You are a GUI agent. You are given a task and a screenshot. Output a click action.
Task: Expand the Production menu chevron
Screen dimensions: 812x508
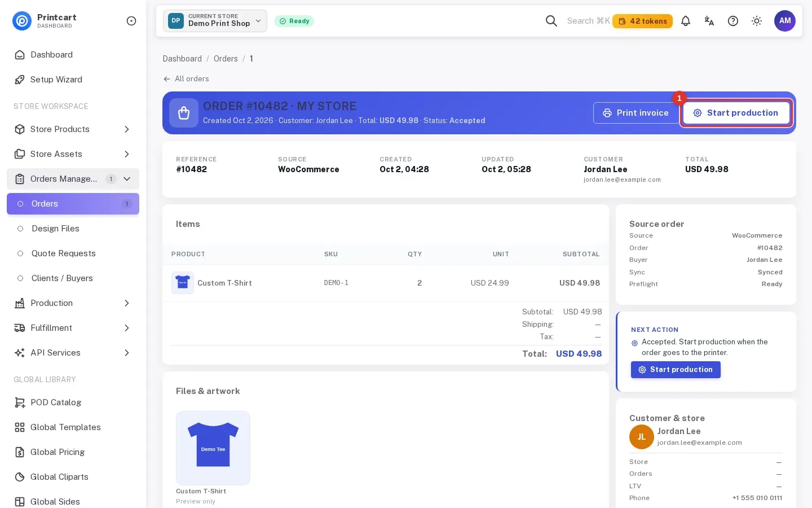click(127, 303)
